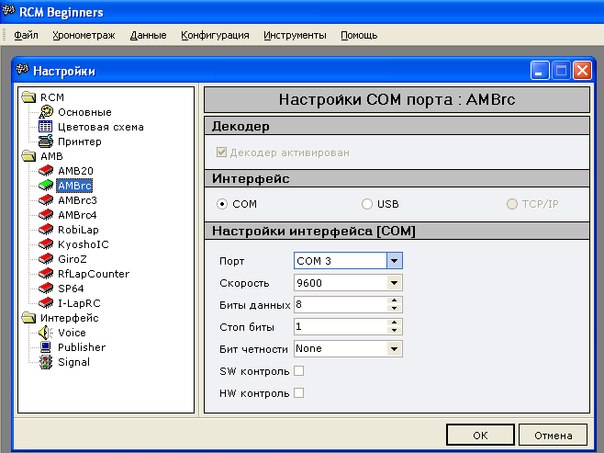Minimize the Настройки dialog

[x=540, y=70]
